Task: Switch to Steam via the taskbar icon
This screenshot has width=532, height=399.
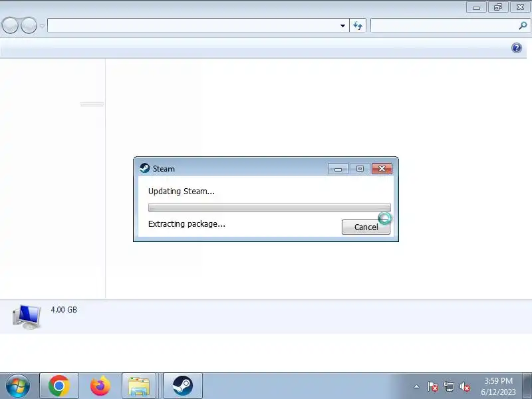Action: (183, 386)
